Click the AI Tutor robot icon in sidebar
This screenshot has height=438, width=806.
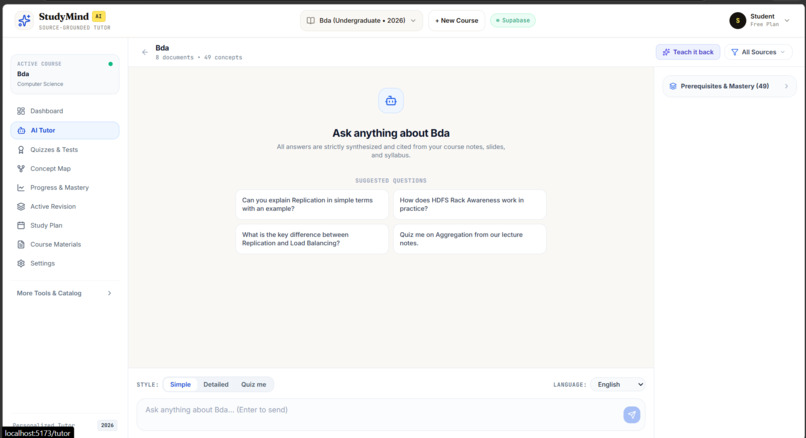[21, 131]
